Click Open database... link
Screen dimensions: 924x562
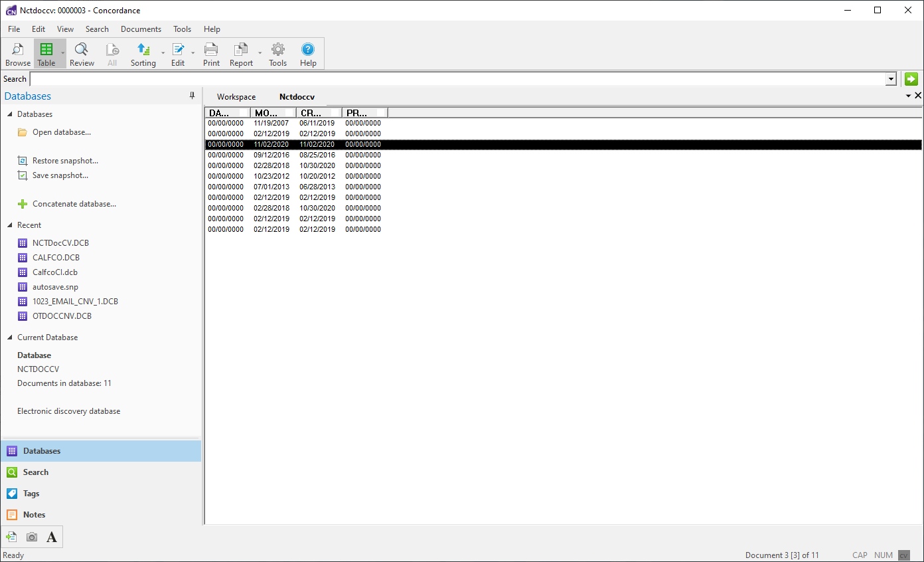pos(62,132)
